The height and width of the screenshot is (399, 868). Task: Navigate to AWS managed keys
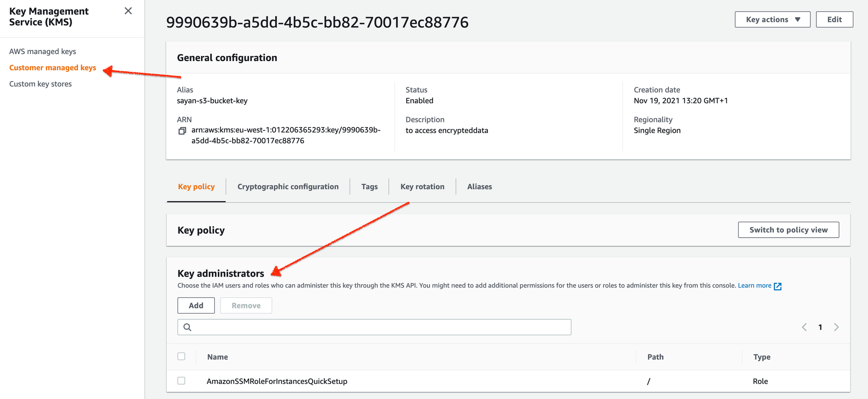(43, 51)
